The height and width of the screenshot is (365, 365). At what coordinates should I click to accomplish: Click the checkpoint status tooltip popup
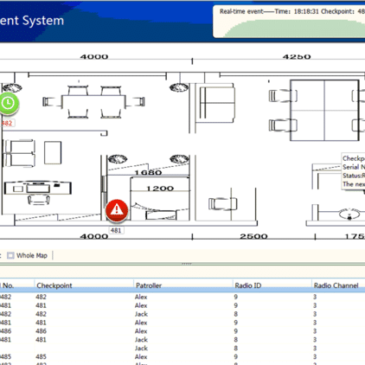[x=353, y=171]
